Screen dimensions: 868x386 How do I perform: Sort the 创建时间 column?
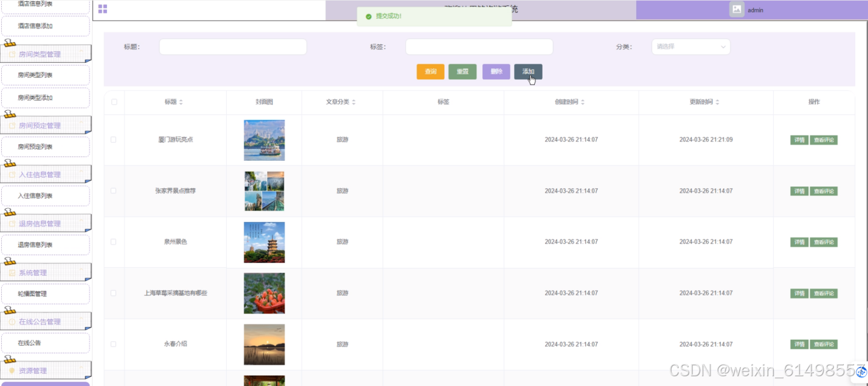tap(583, 102)
